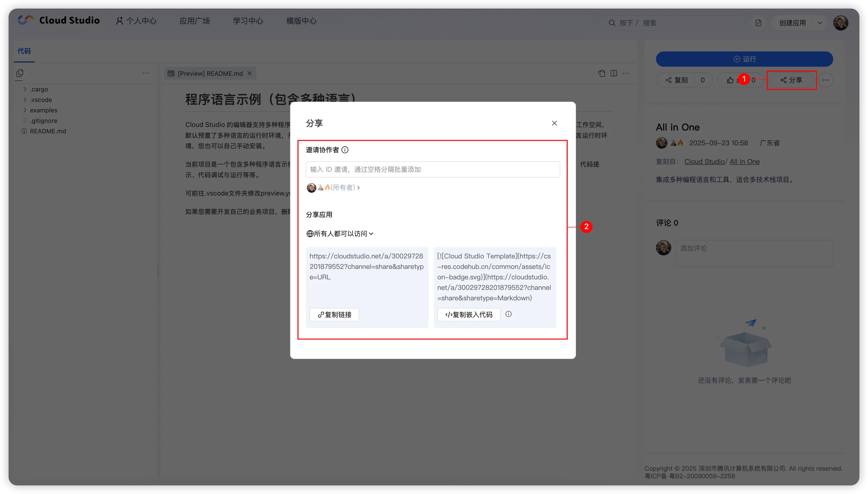Image resolution: width=868 pixels, height=494 pixels.
Task: Open the 应用广场 menu item
Action: tap(194, 21)
